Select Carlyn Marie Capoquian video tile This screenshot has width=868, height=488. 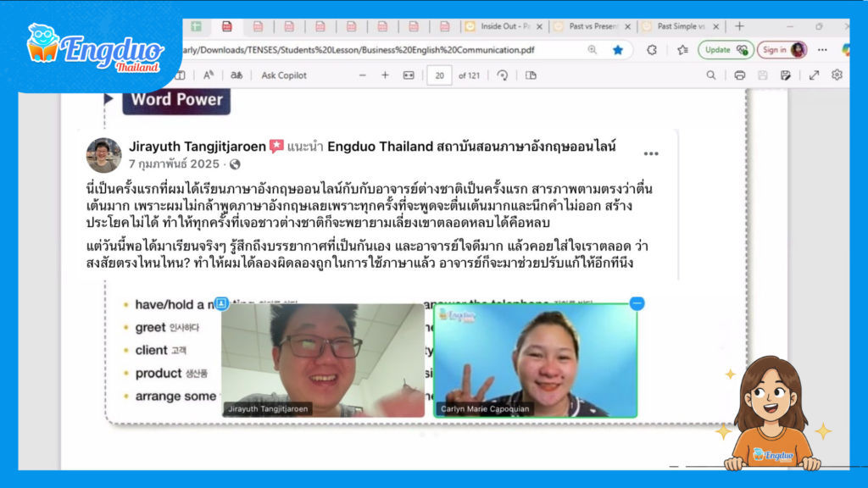coord(536,360)
